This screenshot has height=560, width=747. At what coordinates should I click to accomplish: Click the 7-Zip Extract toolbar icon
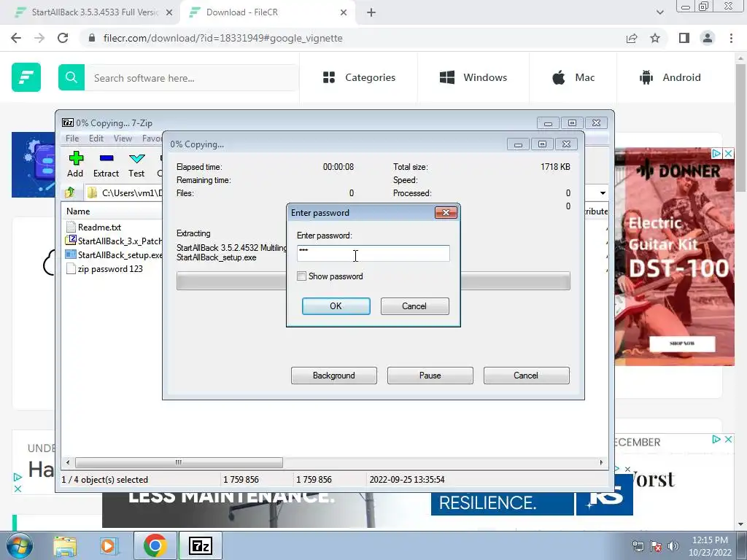coord(106,164)
